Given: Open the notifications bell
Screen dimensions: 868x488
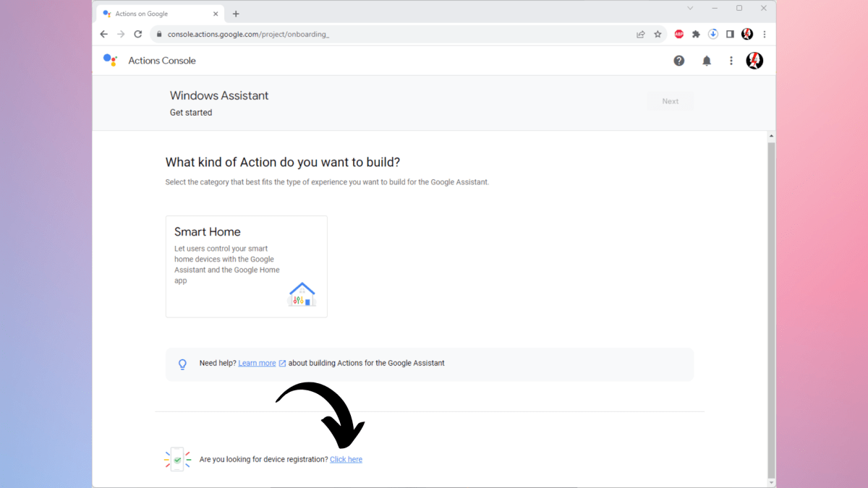Looking at the screenshot, I should (707, 61).
